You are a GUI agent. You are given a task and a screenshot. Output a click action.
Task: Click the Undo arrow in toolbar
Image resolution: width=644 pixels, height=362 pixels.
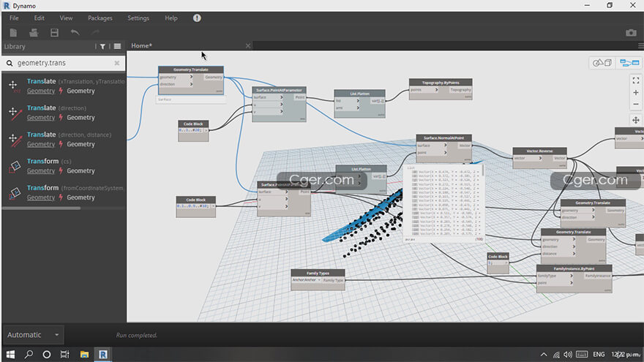[x=75, y=33]
